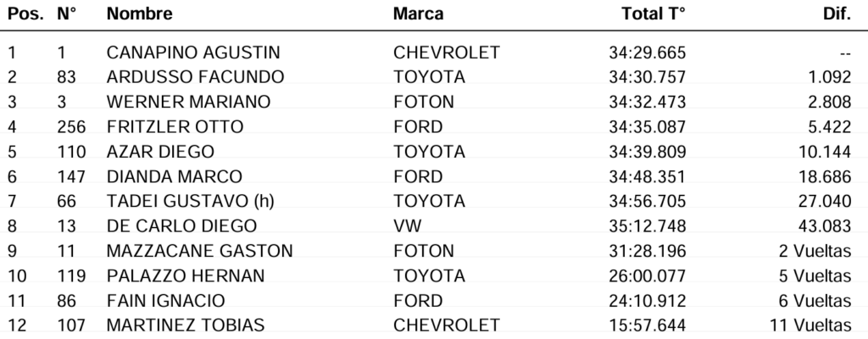Screen dimensions: 868x339
Task: Select the ARDUSSO FACUNDO row name
Action: [195, 77]
